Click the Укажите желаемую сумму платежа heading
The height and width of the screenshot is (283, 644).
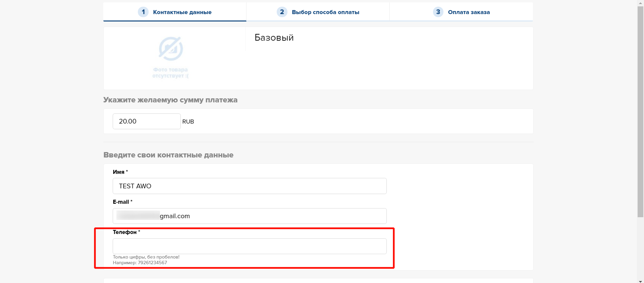(170, 100)
